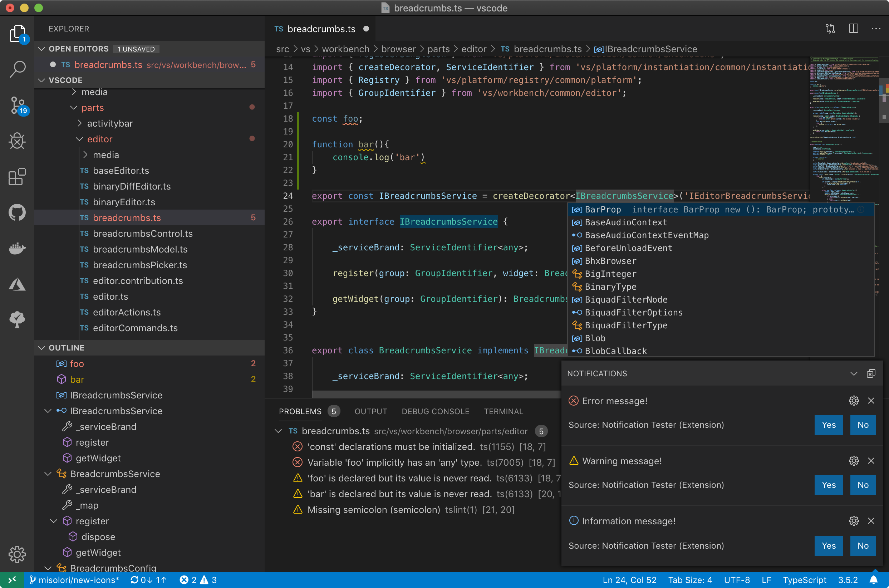889x588 pixels.
Task: Dismiss the Error message notification
Action: point(871,401)
